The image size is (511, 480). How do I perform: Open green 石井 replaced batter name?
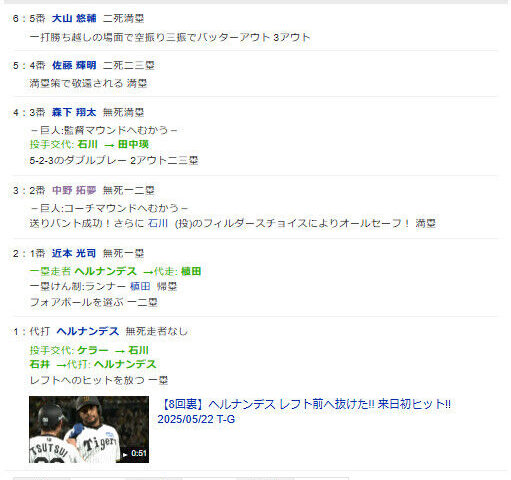[x=40, y=364]
